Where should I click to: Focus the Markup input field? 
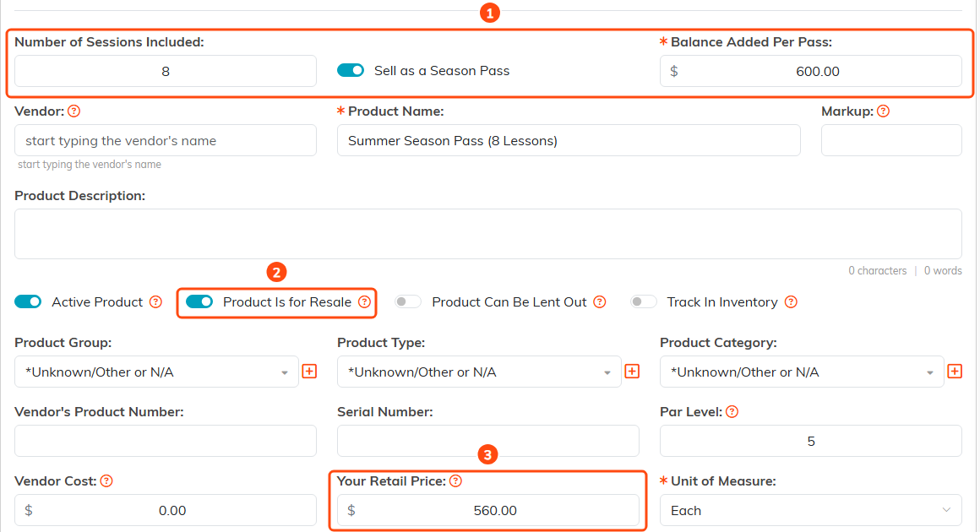[x=891, y=140]
